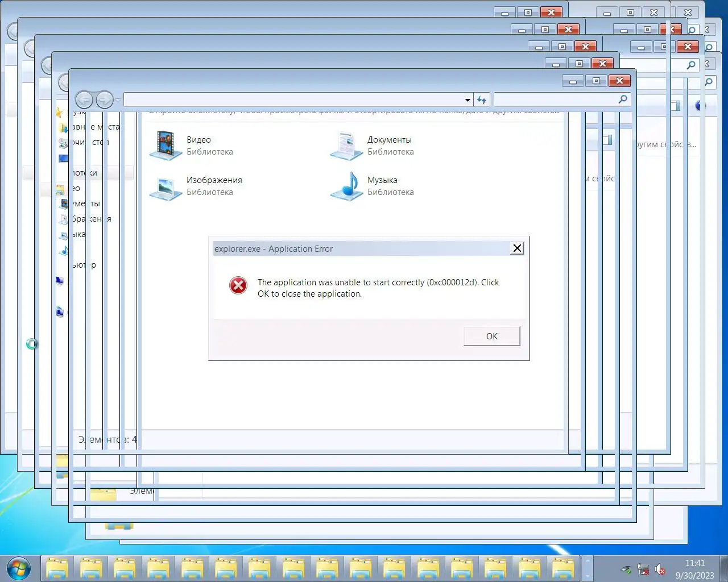Click OK in the explorer.exe error dialog
Image resolution: width=728 pixels, height=582 pixels.
[x=491, y=336]
